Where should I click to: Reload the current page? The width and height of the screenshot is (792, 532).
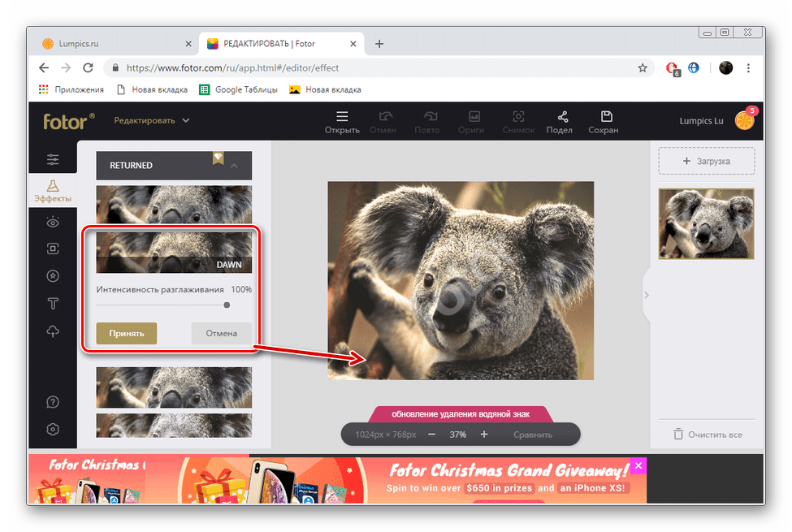88,67
